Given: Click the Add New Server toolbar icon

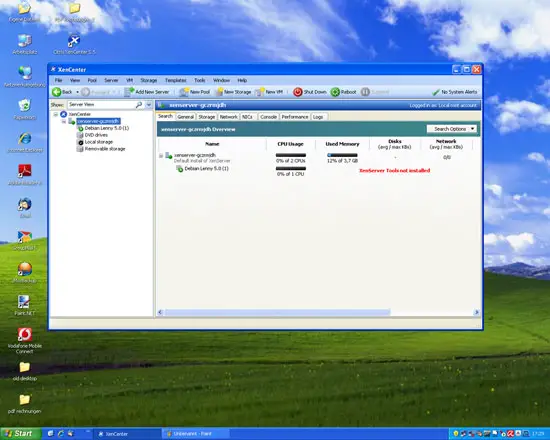Looking at the screenshot, I should tap(129, 92).
